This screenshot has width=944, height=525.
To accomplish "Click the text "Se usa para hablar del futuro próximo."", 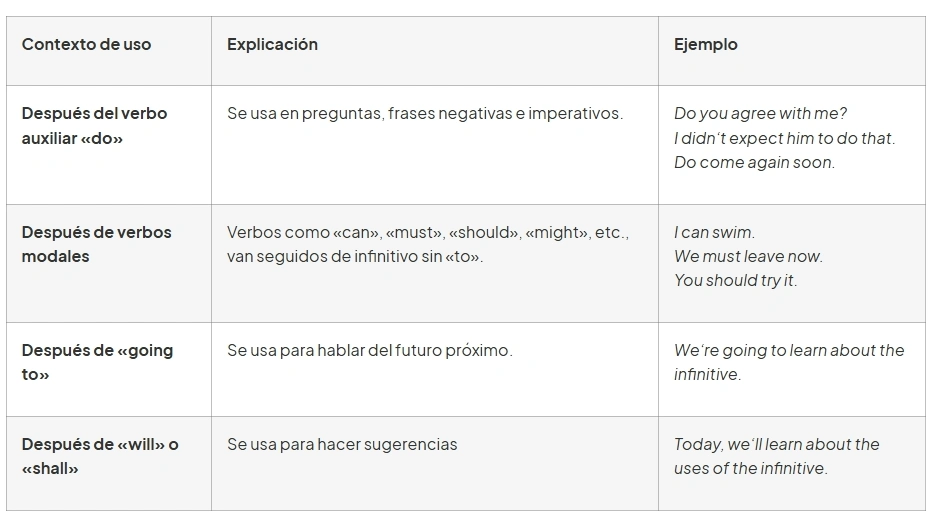I will pyautogui.click(x=369, y=351).
